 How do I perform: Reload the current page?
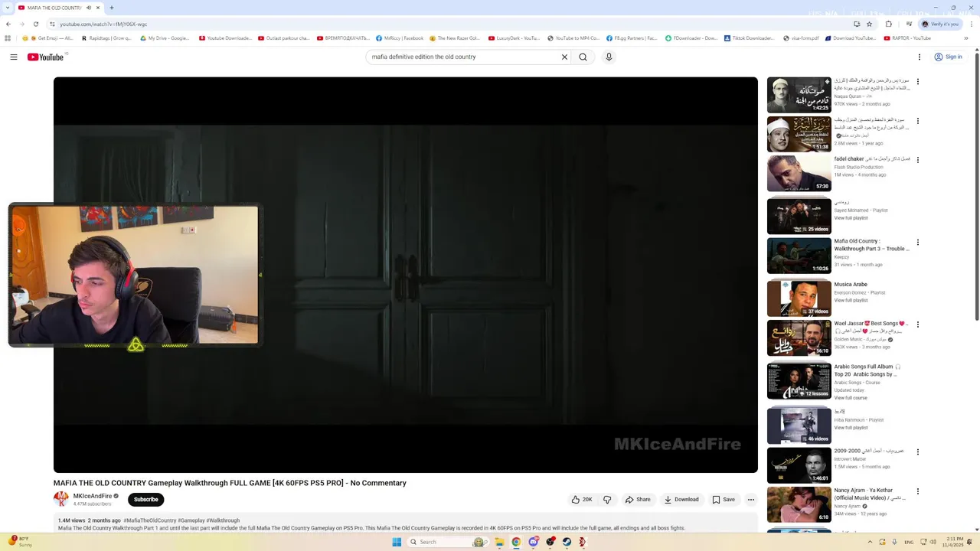[35, 24]
